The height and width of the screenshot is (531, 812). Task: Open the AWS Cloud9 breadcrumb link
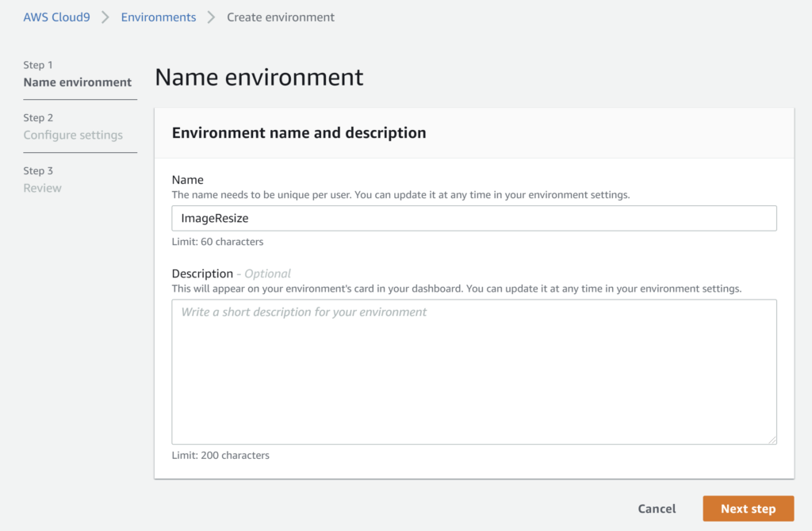tap(56, 17)
